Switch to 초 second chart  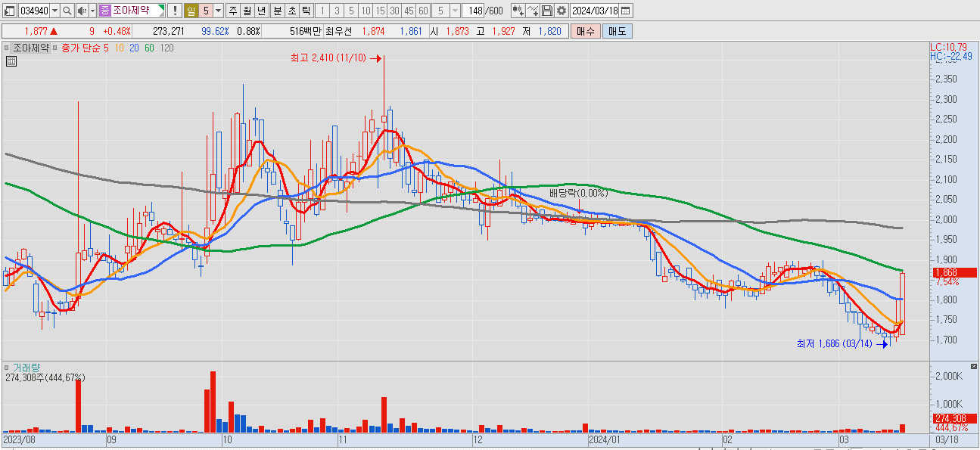tap(291, 11)
